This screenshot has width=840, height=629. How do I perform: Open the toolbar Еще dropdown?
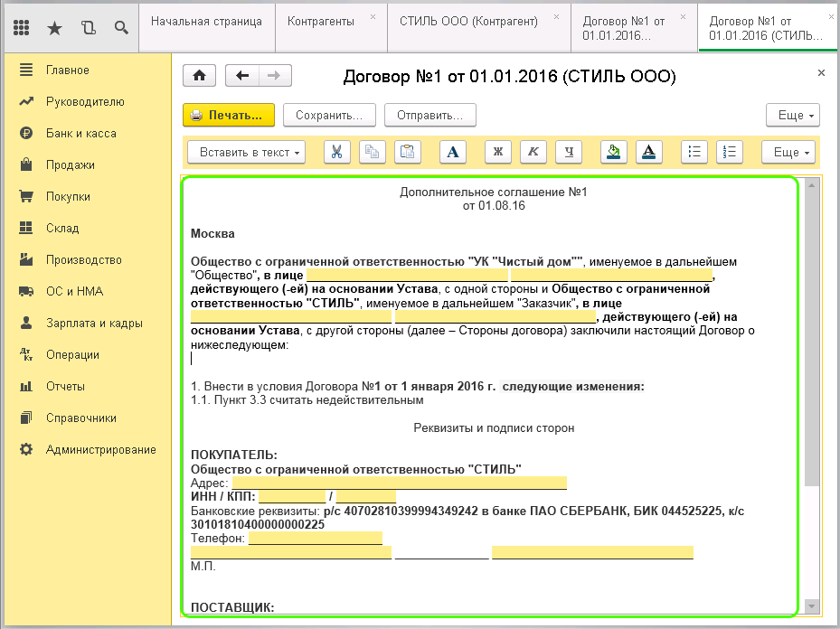[x=788, y=152]
